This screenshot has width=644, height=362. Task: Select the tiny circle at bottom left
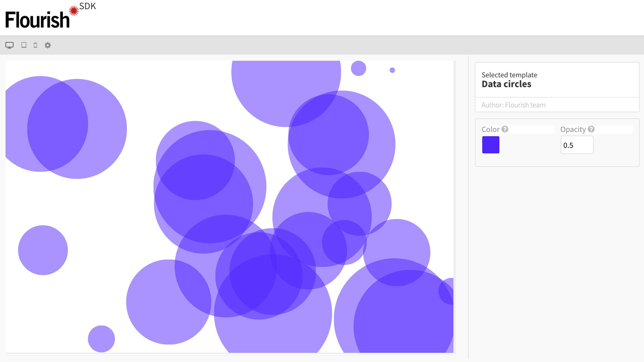coord(102,339)
